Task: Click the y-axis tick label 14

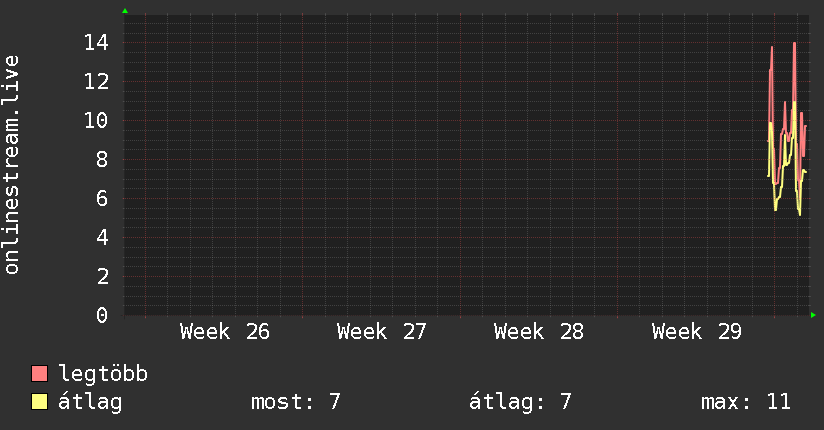Action: point(96,43)
